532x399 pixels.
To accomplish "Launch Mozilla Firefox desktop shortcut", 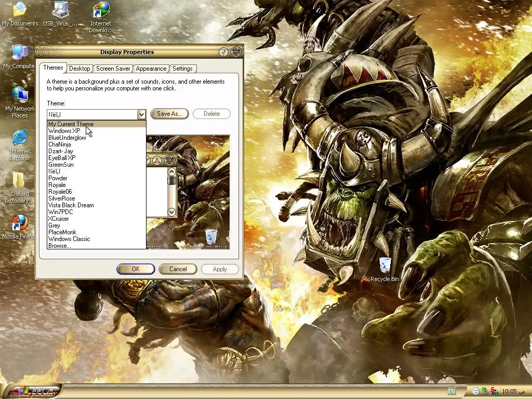I will click(19, 227).
